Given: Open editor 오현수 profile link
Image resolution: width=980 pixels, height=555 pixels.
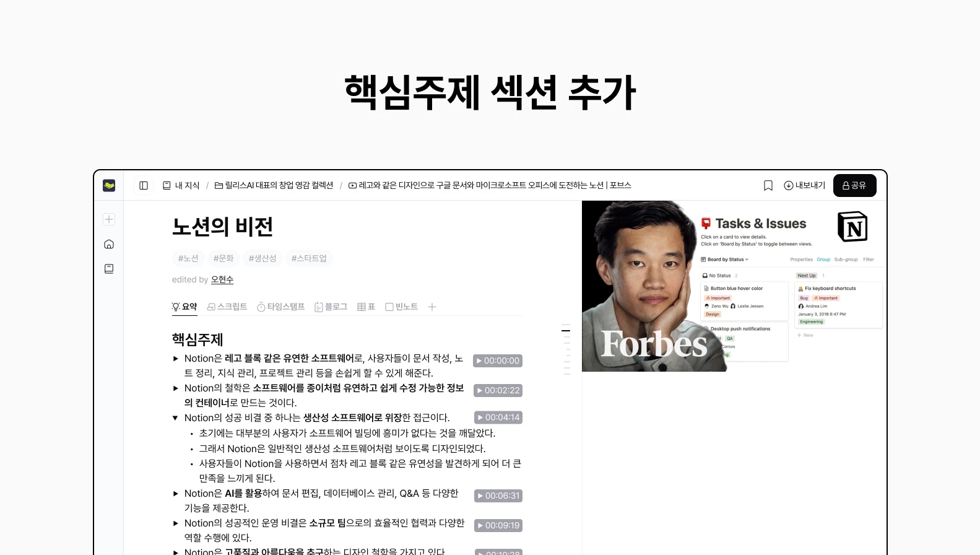Looking at the screenshot, I should tap(222, 280).
